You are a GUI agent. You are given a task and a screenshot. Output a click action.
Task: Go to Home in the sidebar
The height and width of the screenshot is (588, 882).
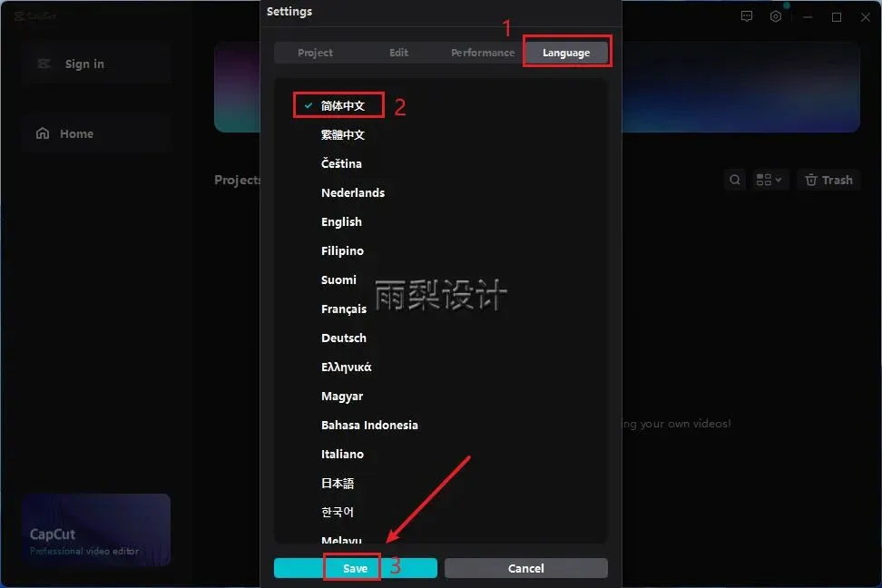[x=96, y=134]
